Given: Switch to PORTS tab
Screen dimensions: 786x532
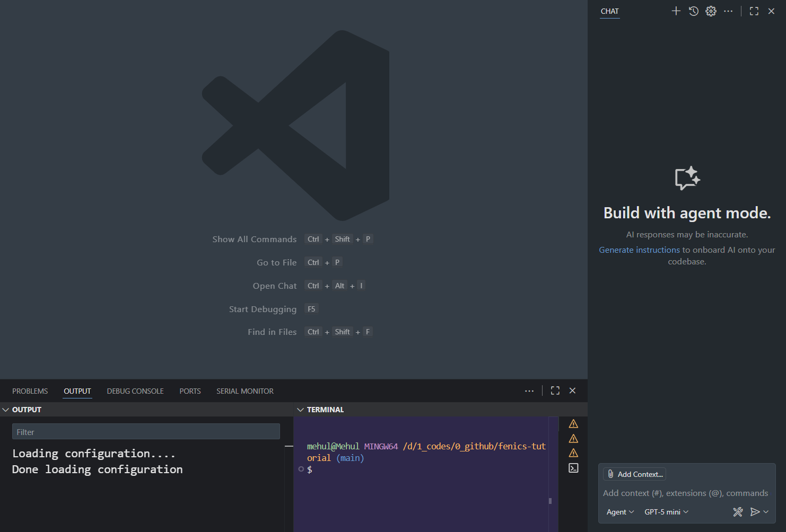Looking at the screenshot, I should (190, 391).
